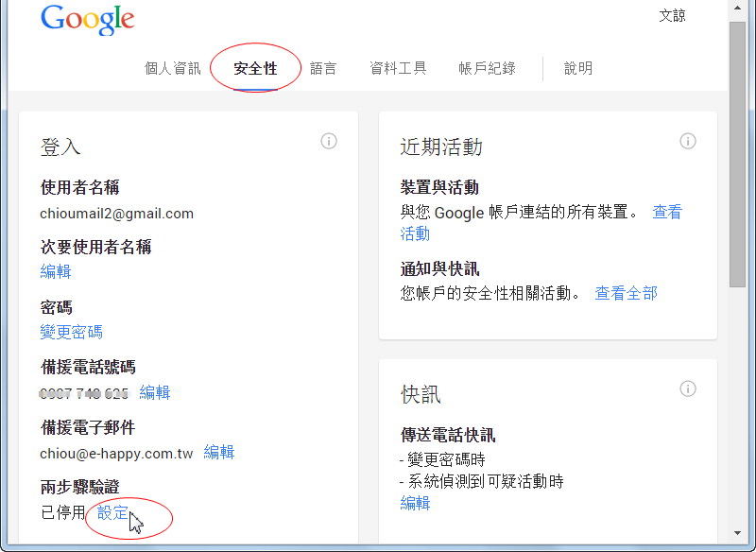The height and width of the screenshot is (552, 756).
Task: Click the 兩步驟驗證 label
Action: coord(80,487)
